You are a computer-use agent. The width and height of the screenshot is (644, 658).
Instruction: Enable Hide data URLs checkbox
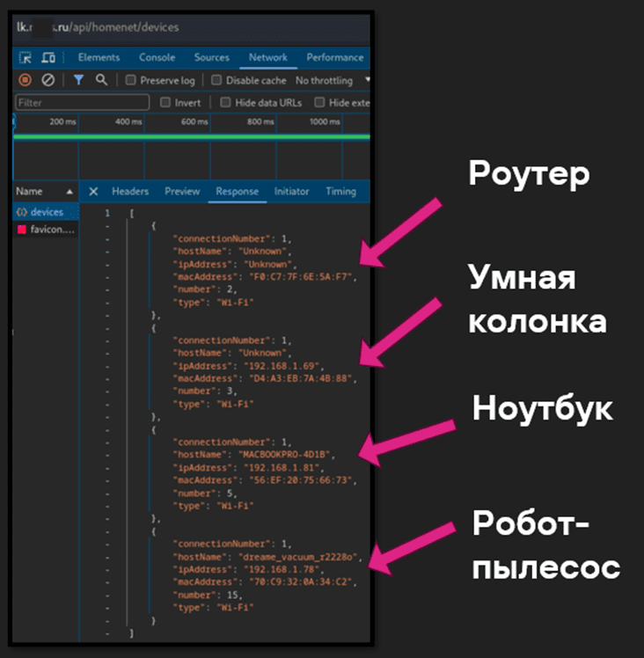[225, 103]
